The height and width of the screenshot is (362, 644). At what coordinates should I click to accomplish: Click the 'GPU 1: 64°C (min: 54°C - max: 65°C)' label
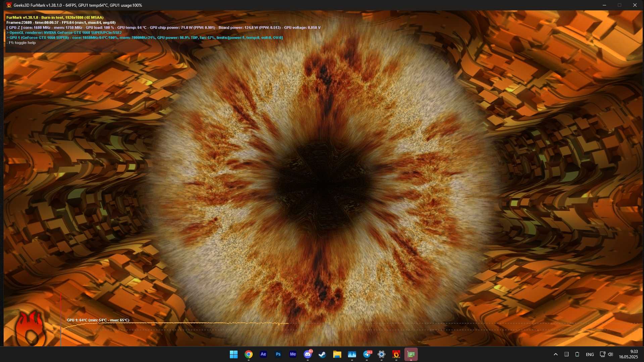pos(98,320)
